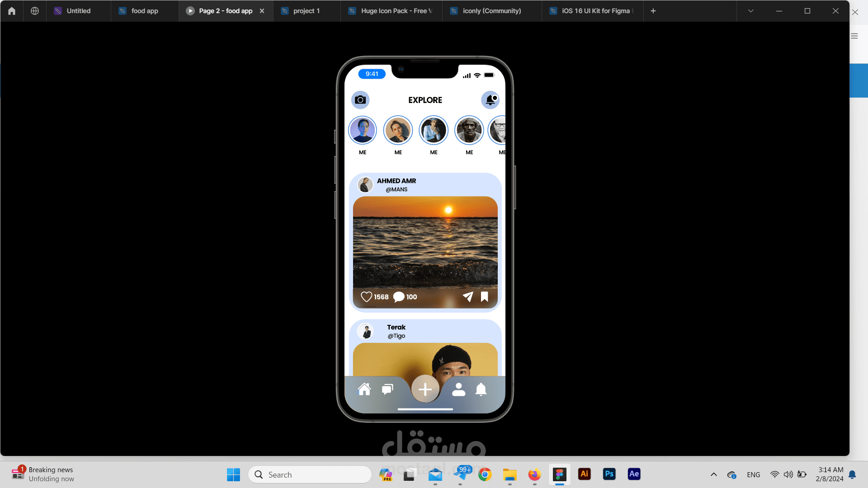Show hidden icons in the system tray

tap(714, 474)
